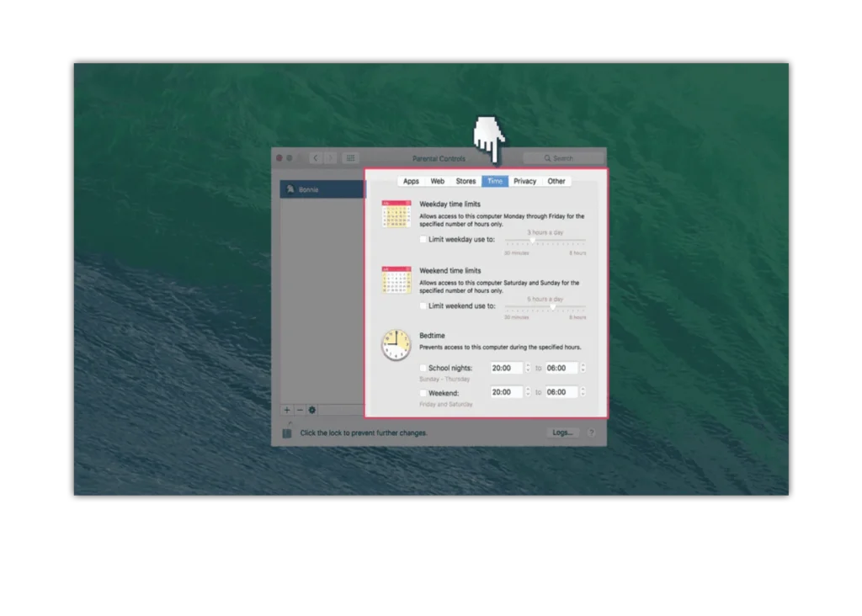Open the Logs button
862x616 pixels.
tap(562, 433)
